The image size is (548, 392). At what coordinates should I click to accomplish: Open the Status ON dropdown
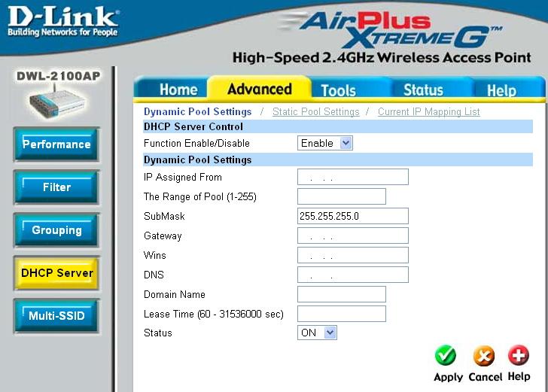click(317, 333)
